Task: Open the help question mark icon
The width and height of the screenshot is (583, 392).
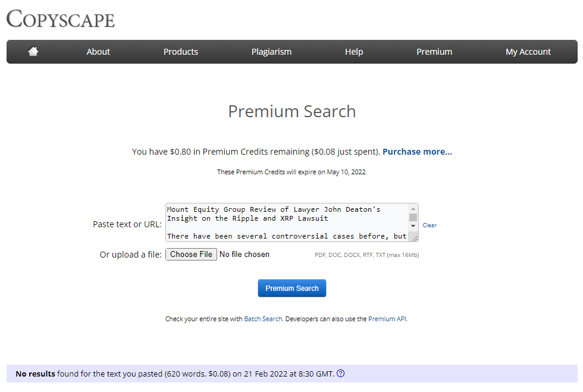Action: tap(340, 374)
